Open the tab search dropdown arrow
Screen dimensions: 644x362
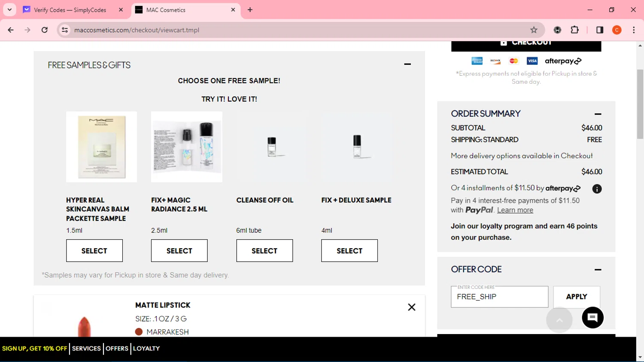(x=9, y=9)
